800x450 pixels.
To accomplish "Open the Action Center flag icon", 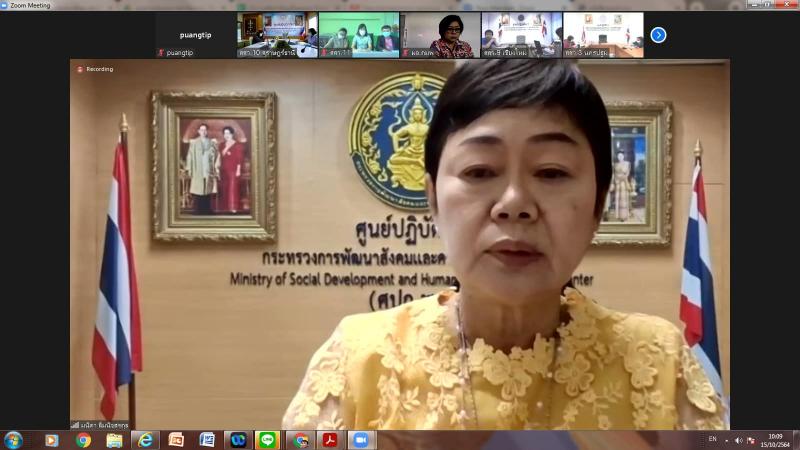I will [751, 440].
